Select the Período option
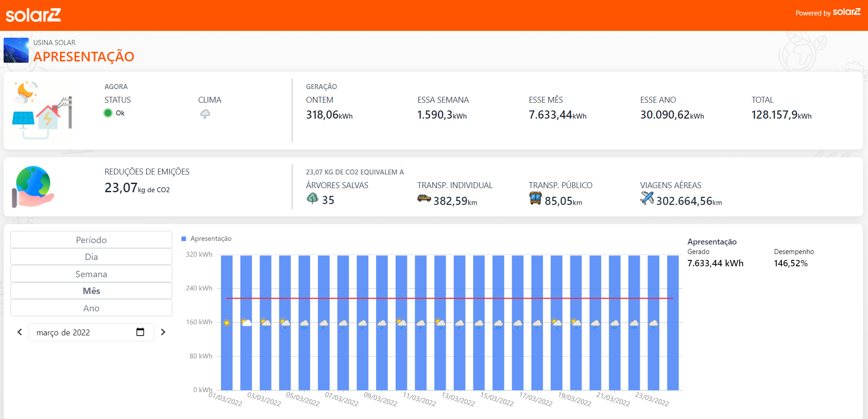The width and height of the screenshot is (868, 419). tap(91, 240)
